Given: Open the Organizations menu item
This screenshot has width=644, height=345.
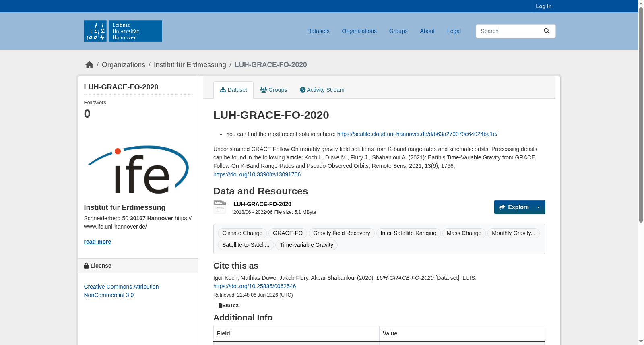Looking at the screenshot, I should 359,31.
